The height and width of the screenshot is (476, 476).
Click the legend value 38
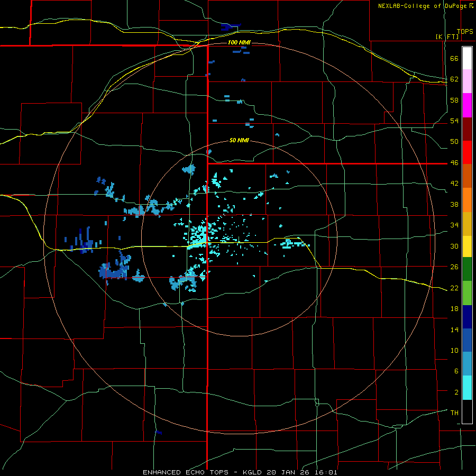[454, 204]
